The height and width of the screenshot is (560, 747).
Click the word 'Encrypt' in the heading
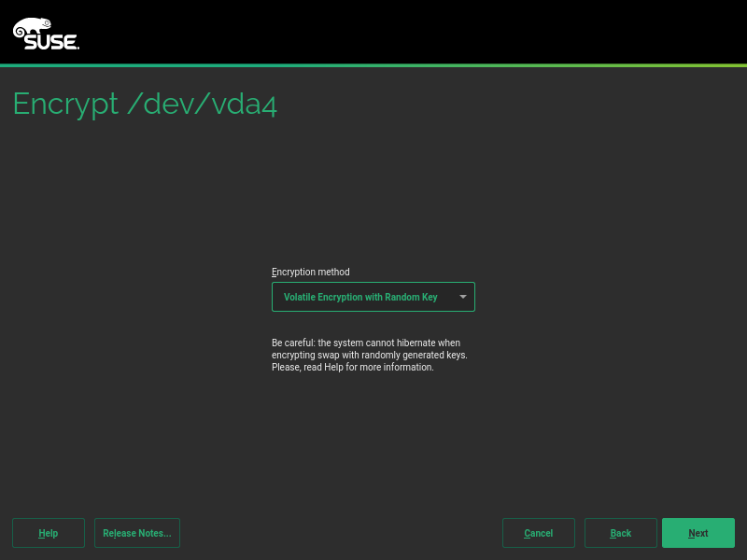(62, 104)
